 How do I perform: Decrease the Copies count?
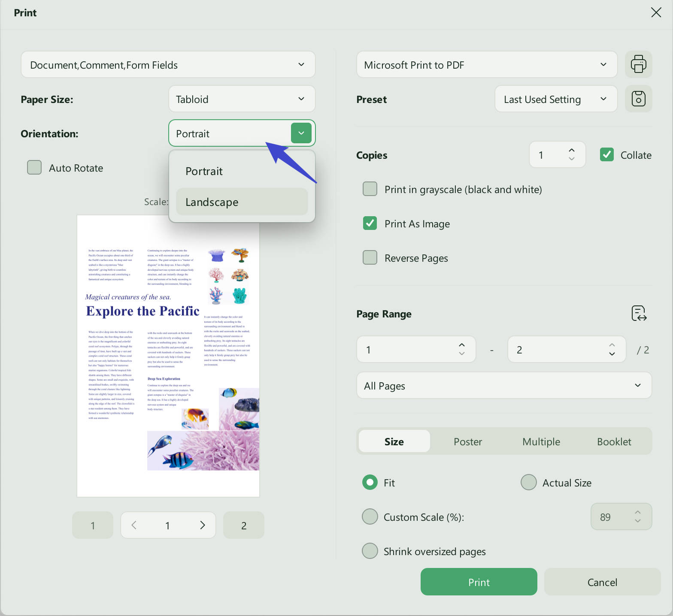[572, 159]
